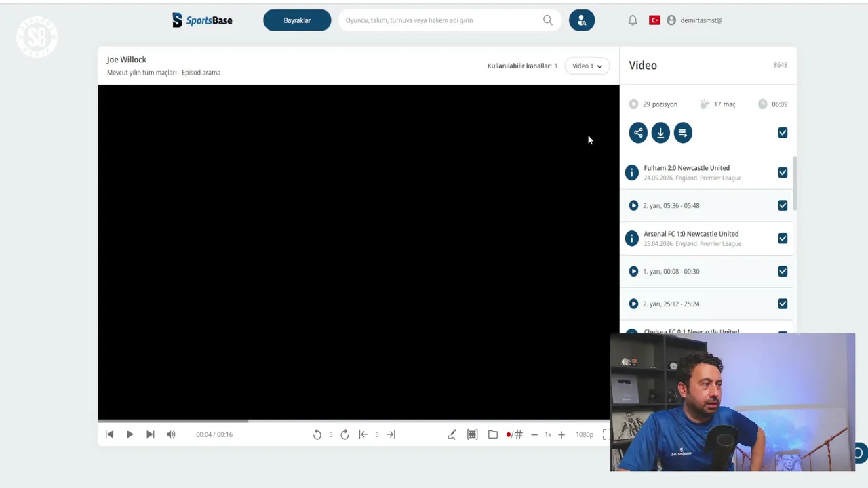
Task: Open info for Arsenal FC 1:0 Newcastle United
Action: click(632, 239)
